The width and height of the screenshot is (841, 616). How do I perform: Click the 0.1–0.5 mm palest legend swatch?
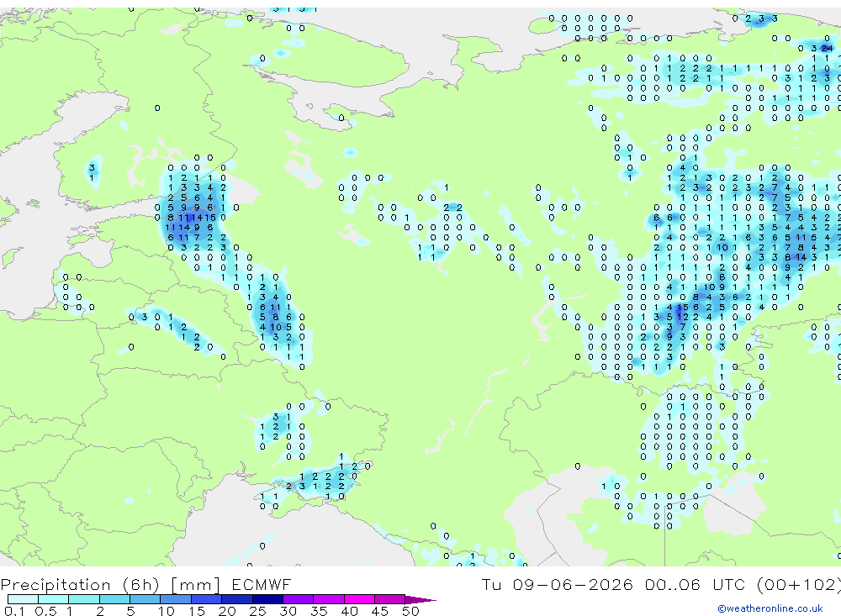(23, 599)
